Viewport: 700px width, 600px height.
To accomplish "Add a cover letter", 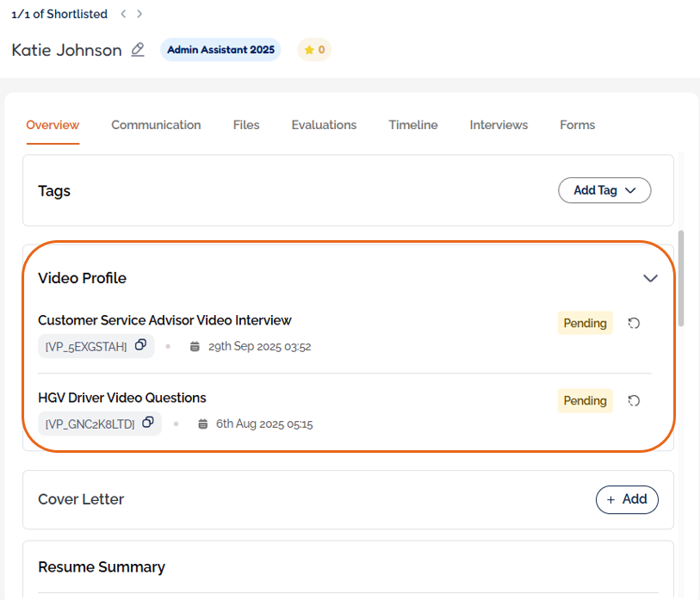I will point(627,499).
